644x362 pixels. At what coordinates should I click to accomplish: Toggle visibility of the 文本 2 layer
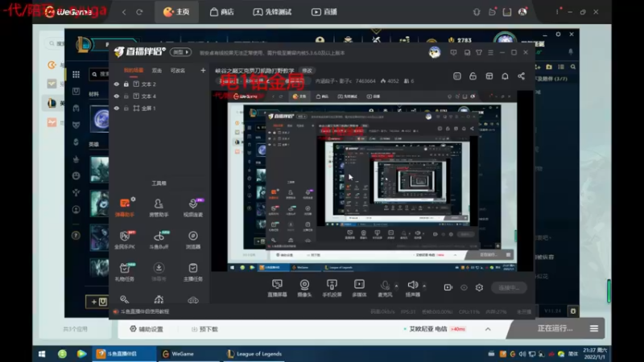coord(117,84)
